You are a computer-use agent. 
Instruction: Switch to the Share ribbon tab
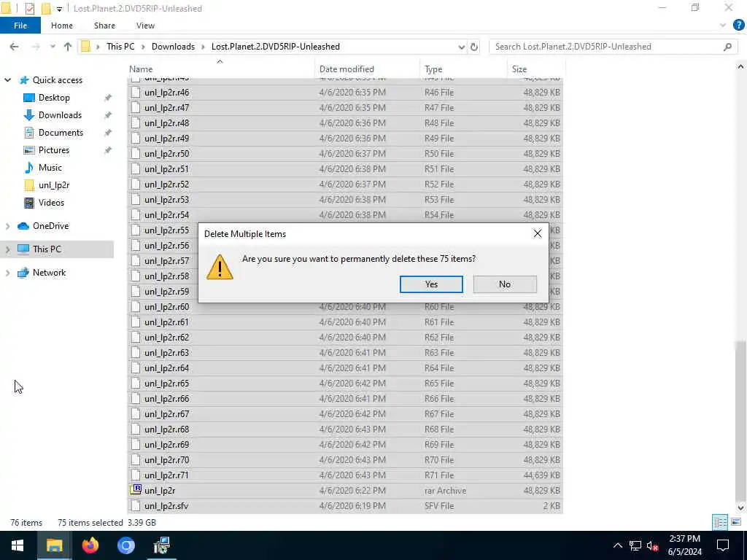104,26
